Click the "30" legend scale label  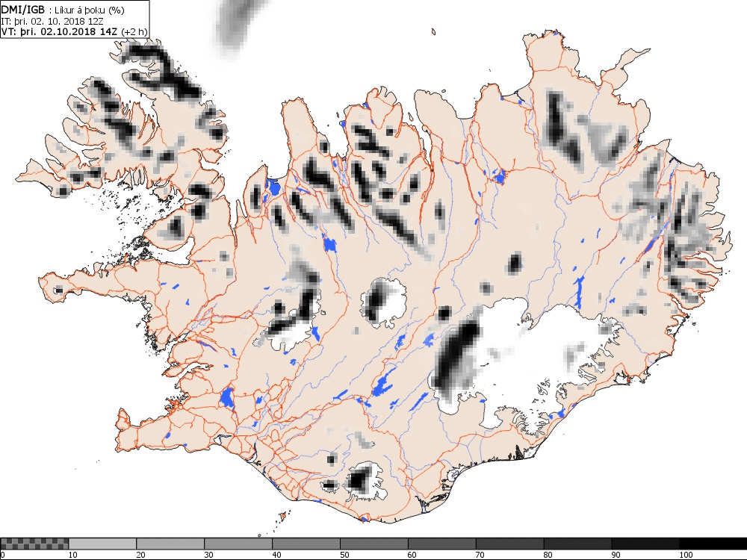[208, 555]
